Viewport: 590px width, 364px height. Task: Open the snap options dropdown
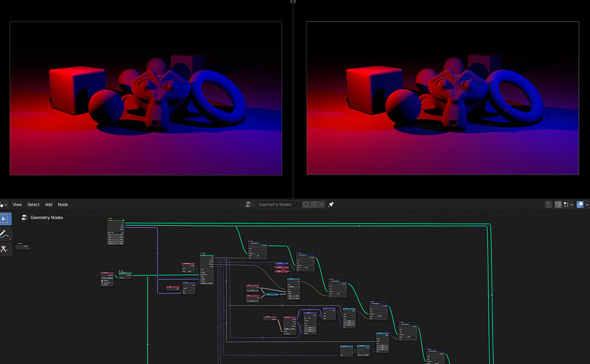[568, 205]
